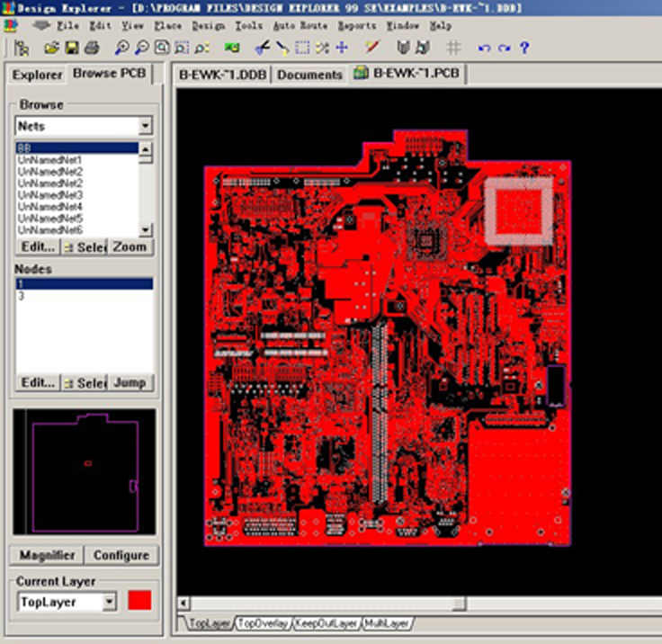Click the gray arrow icon before File
This screenshot has width=662, height=644.
41,25
